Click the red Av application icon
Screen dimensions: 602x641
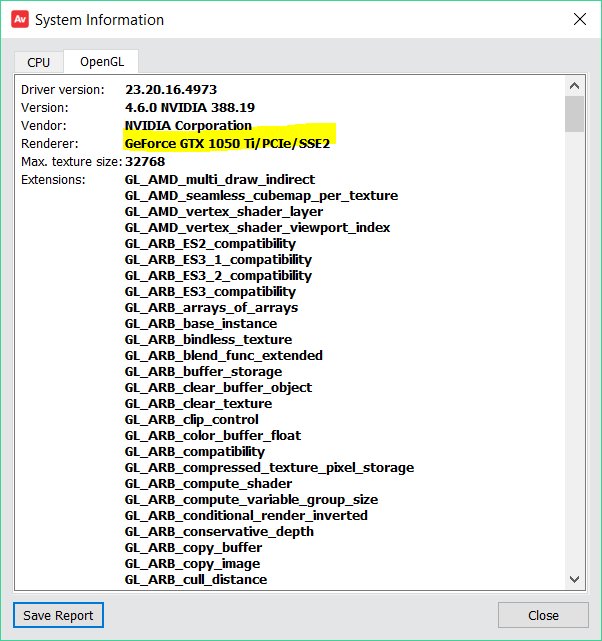20,19
